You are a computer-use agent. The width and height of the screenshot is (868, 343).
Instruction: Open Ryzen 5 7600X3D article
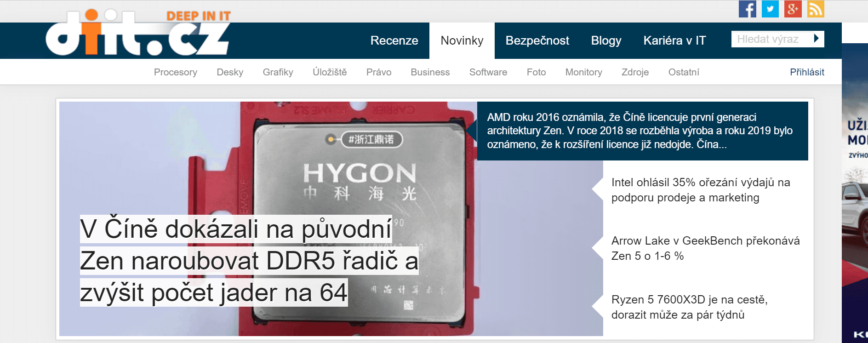tap(690, 307)
